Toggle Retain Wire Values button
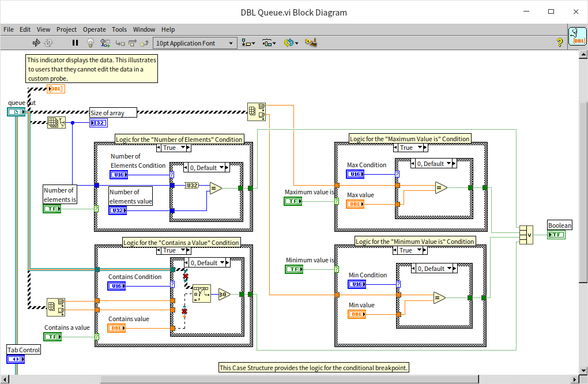The image size is (588, 384). [x=105, y=43]
